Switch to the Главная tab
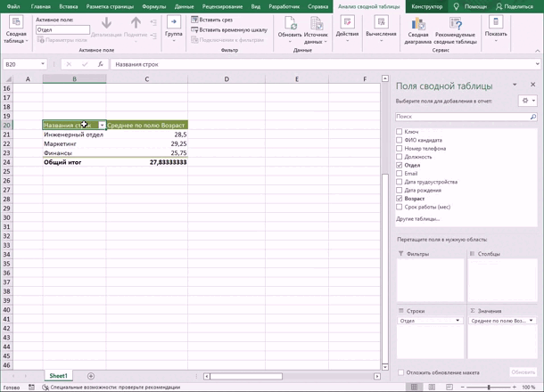The width and height of the screenshot is (544, 392). (x=41, y=6)
